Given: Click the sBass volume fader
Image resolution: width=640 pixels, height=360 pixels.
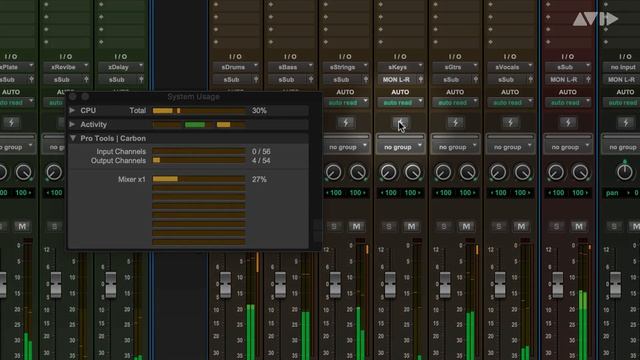Looking at the screenshot, I should (280, 284).
